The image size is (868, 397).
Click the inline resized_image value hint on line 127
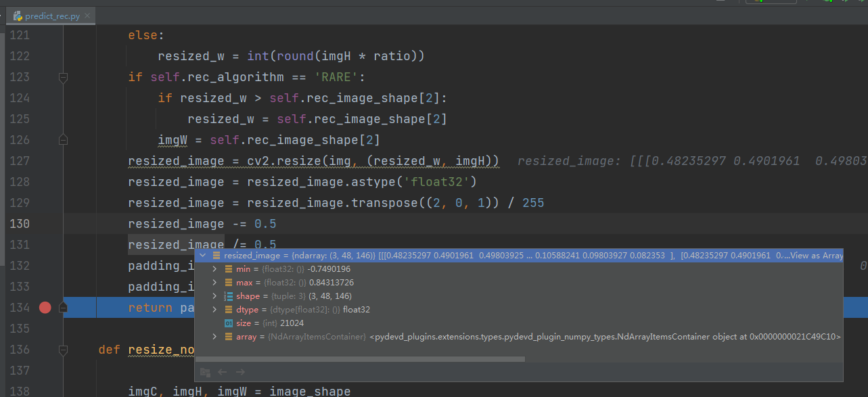(x=691, y=161)
